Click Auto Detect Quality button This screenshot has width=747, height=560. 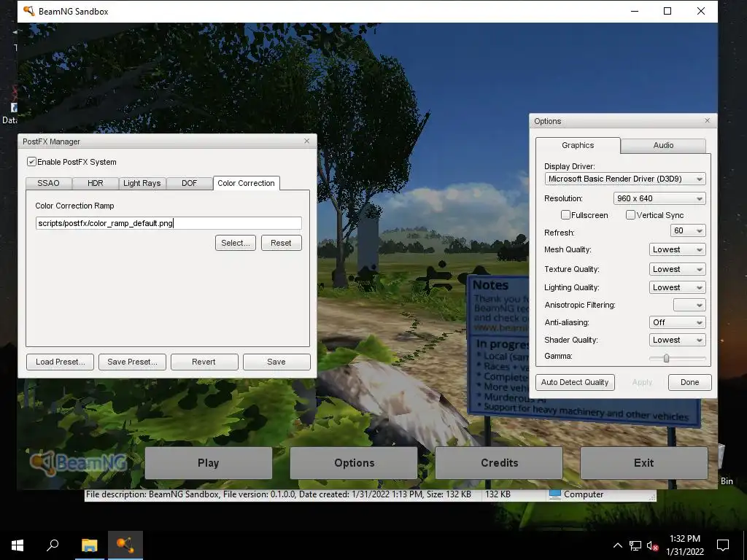coord(575,382)
